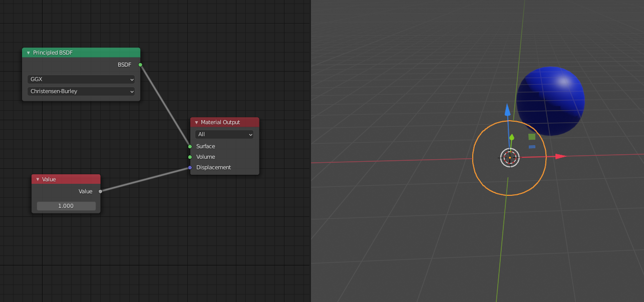The image size is (644, 302).
Task: Click the BSDF output socket
Action: click(140, 65)
